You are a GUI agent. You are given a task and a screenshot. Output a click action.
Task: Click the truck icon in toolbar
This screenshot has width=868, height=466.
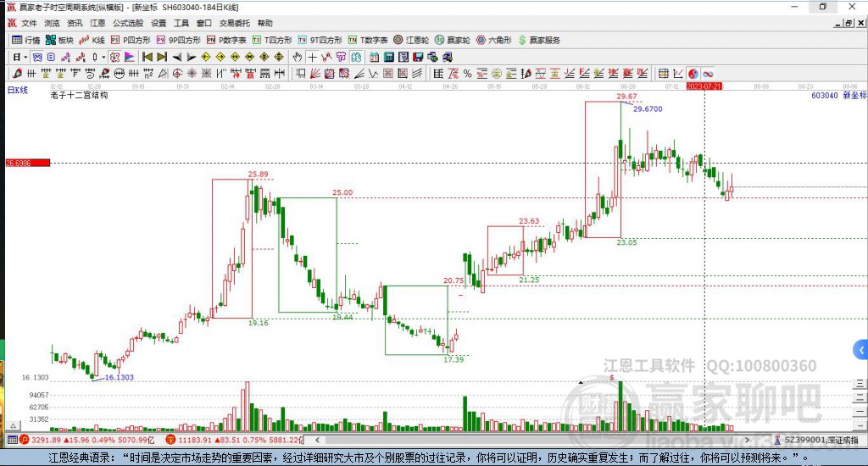coord(448,57)
